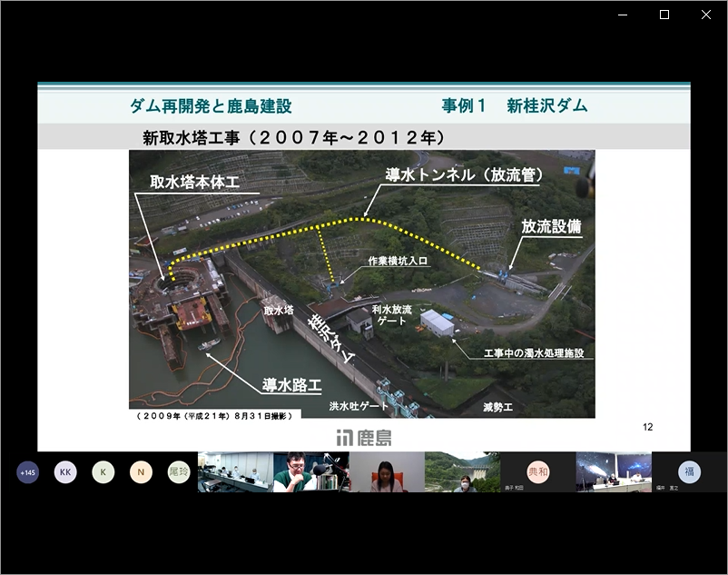Click the Kajima logo on the slide
Screen dimensions: 728x575
pos(364,437)
